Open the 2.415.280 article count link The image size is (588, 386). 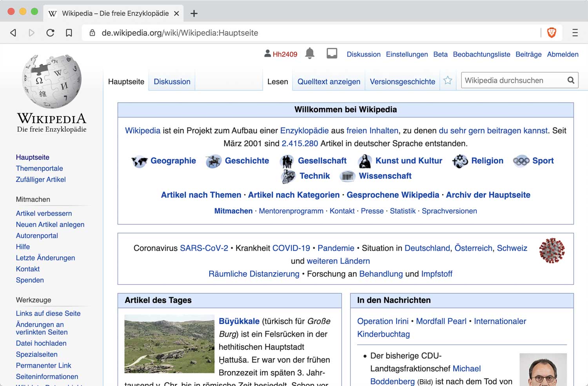click(x=300, y=144)
